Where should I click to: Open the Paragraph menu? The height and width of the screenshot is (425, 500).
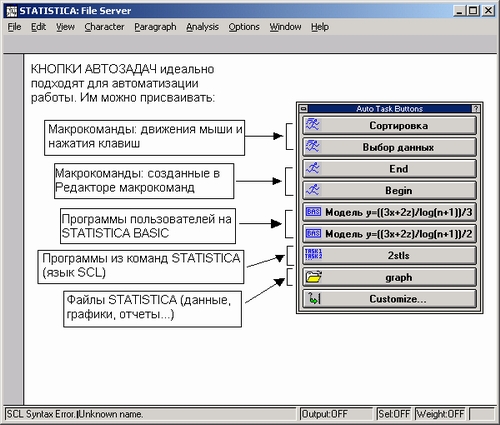pyautogui.click(x=155, y=27)
